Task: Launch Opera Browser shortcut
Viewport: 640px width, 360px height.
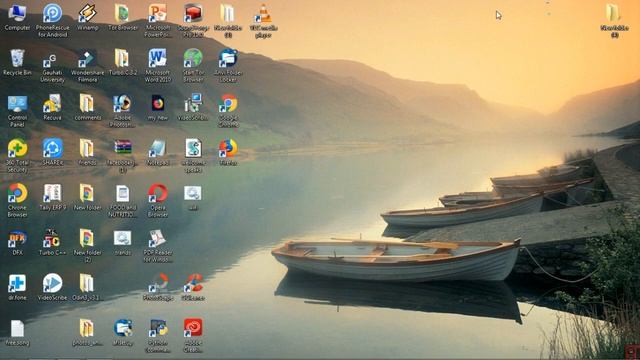Action: point(158,200)
